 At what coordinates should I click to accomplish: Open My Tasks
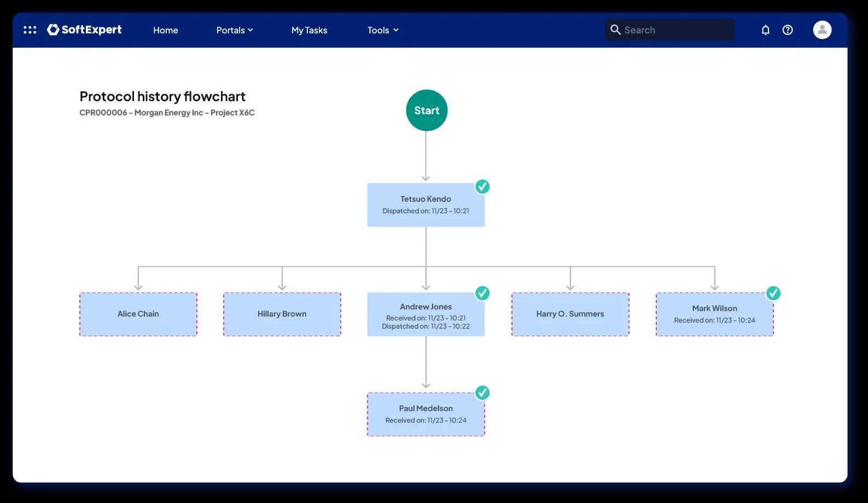coord(309,30)
